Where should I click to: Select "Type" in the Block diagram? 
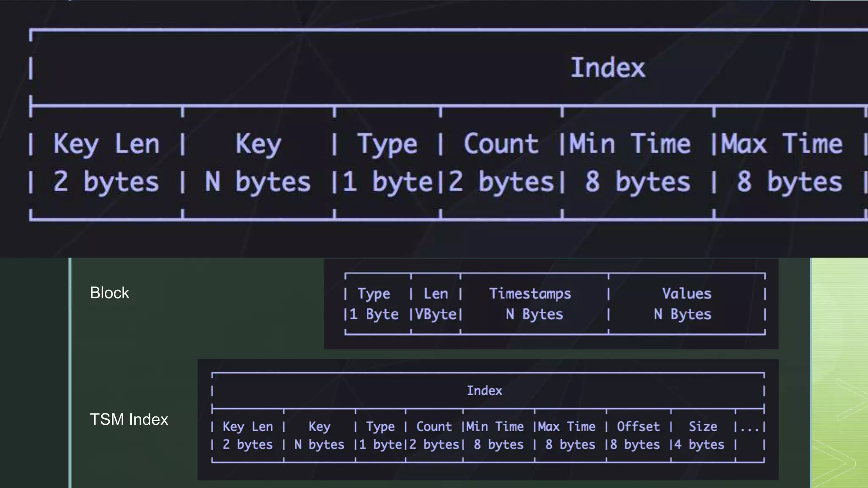pos(373,294)
